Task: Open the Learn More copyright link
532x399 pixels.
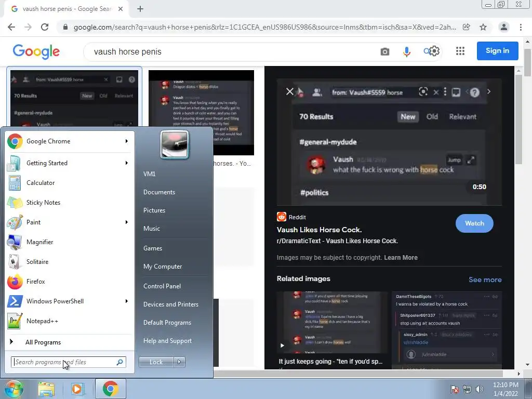Action: click(x=401, y=258)
